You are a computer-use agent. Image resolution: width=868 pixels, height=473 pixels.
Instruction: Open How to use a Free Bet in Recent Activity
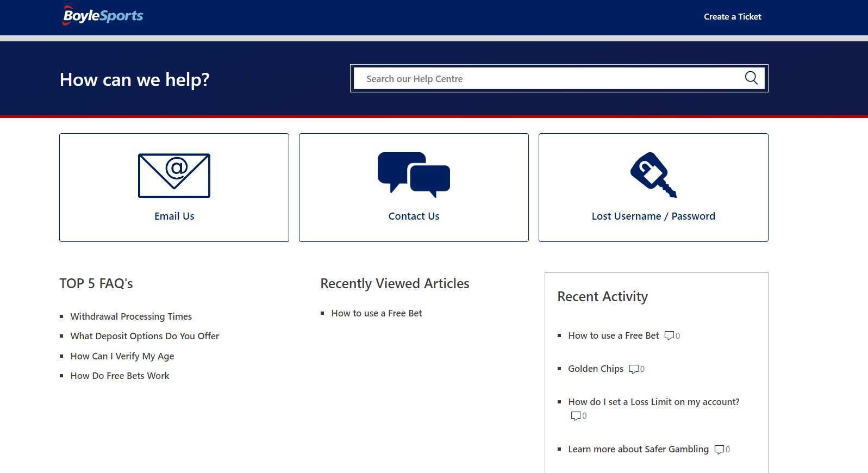point(614,335)
